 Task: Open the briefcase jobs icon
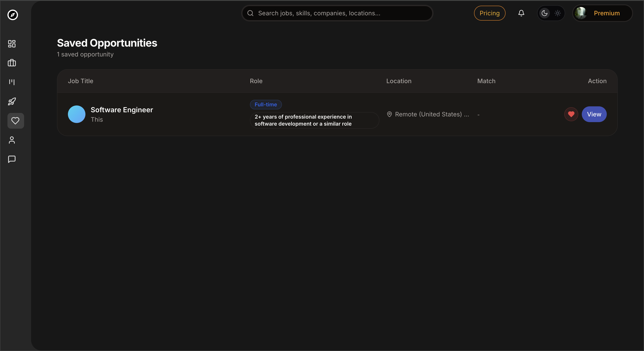pos(12,63)
